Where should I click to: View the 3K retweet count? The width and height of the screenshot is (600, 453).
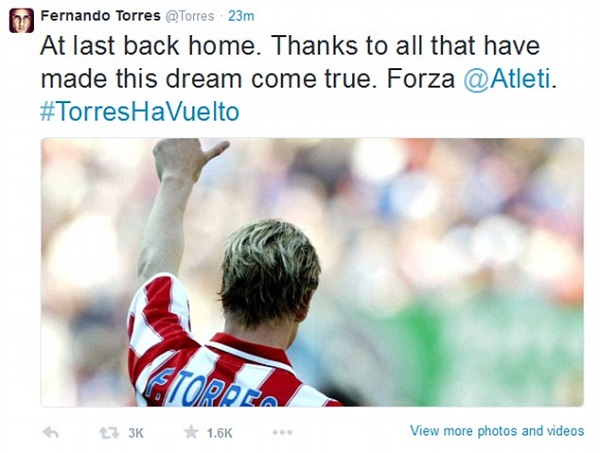pyautogui.click(x=136, y=433)
